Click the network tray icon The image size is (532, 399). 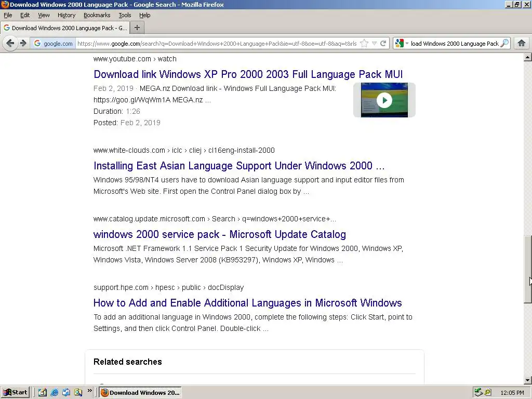(x=478, y=393)
